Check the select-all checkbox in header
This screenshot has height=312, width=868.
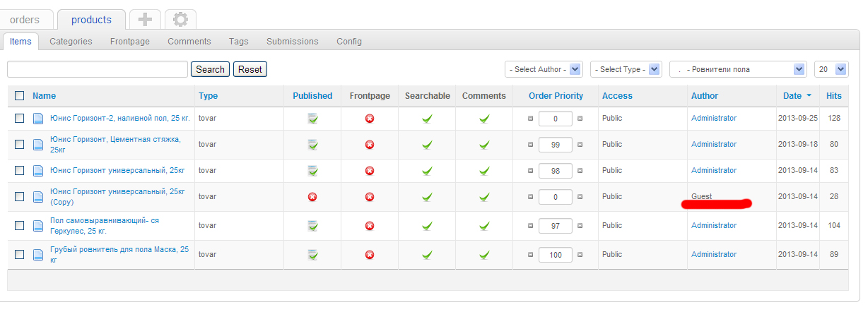(x=20, y=96)
